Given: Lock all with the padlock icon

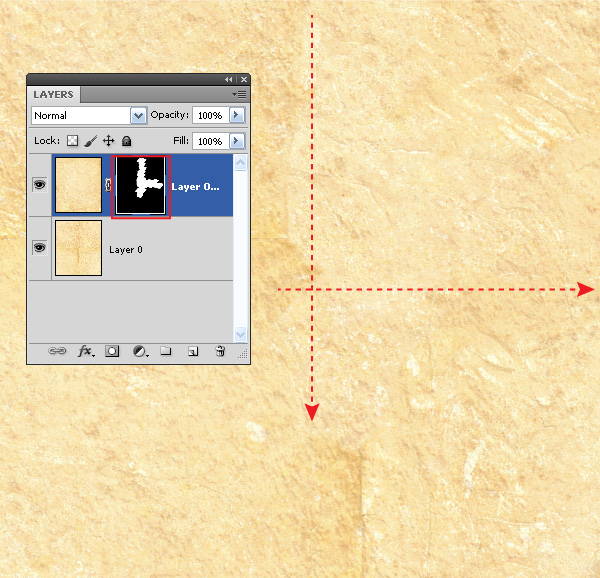Looking at the screenshot, I should 126,141.
